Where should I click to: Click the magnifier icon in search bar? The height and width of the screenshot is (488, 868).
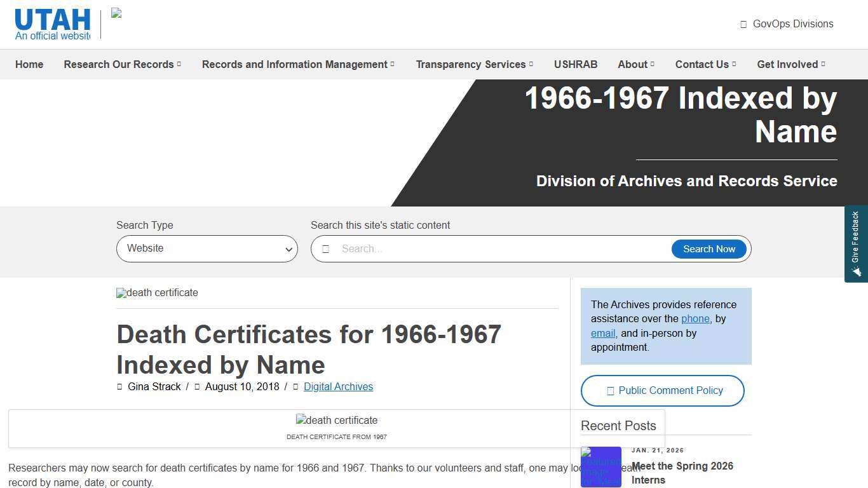(x=327, y=248)
